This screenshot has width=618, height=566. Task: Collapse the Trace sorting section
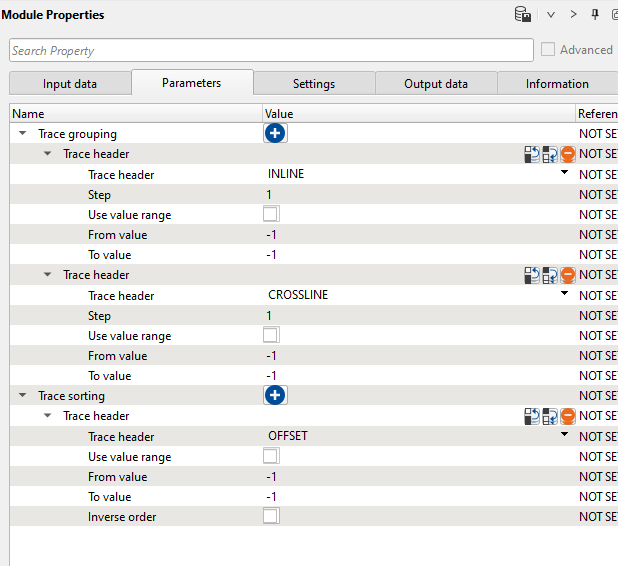23,396
